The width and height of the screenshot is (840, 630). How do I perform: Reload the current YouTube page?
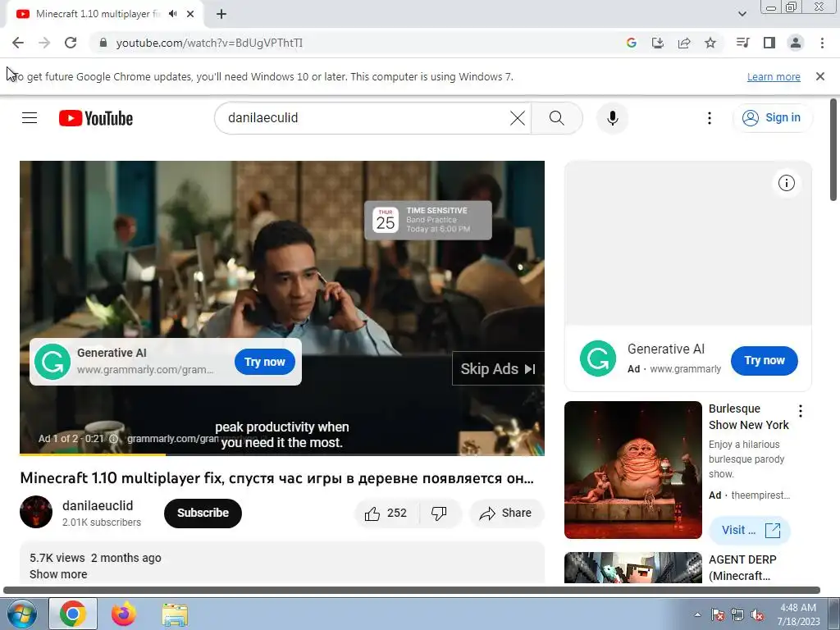tap(71, 43)
